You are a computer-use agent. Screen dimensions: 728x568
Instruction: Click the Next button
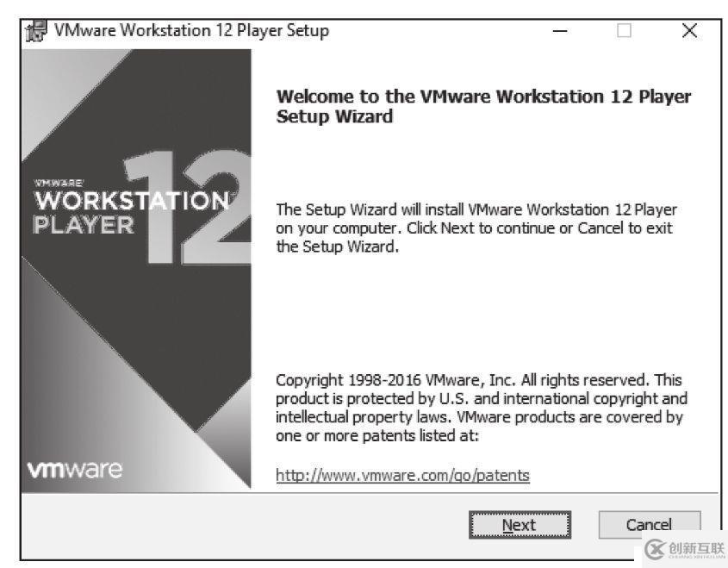coord(520,525)
